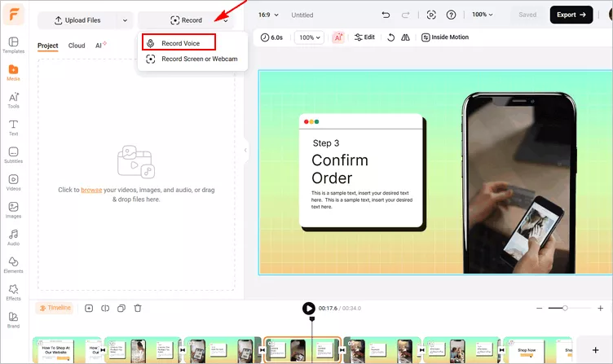This screenshot has height=364, width=613.
Task: Click the Untitled project name field
Action: click(302, 15)
